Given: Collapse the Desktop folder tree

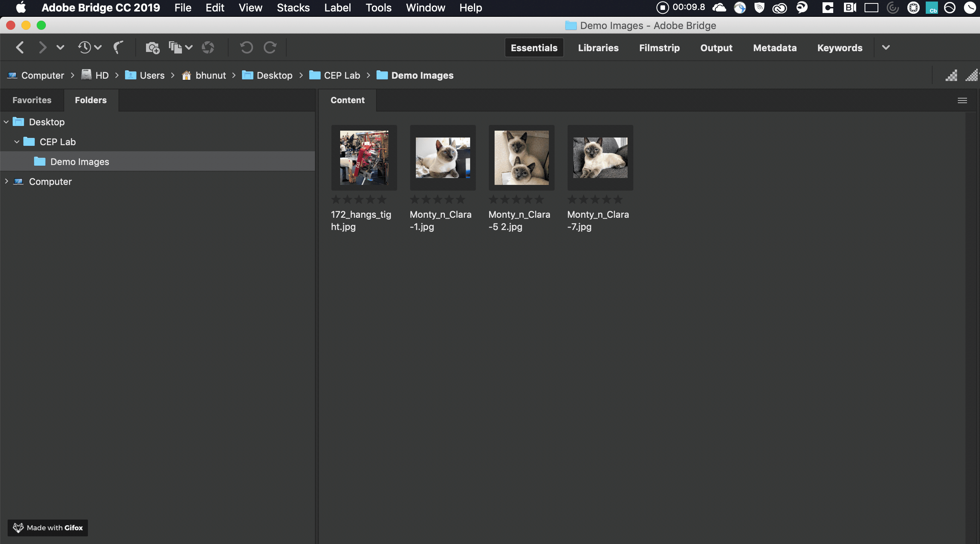Looking at the screenshot, I should click(x=6, y=122).
